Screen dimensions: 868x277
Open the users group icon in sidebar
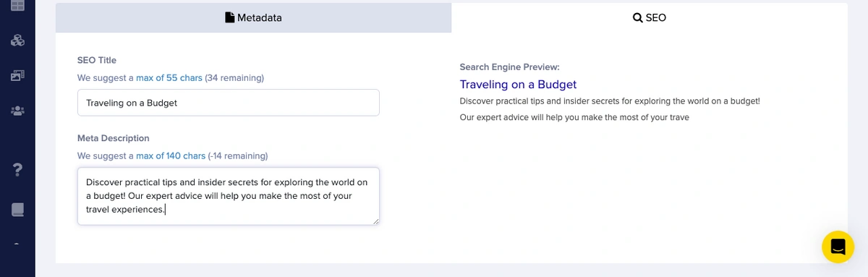[17, 111]
